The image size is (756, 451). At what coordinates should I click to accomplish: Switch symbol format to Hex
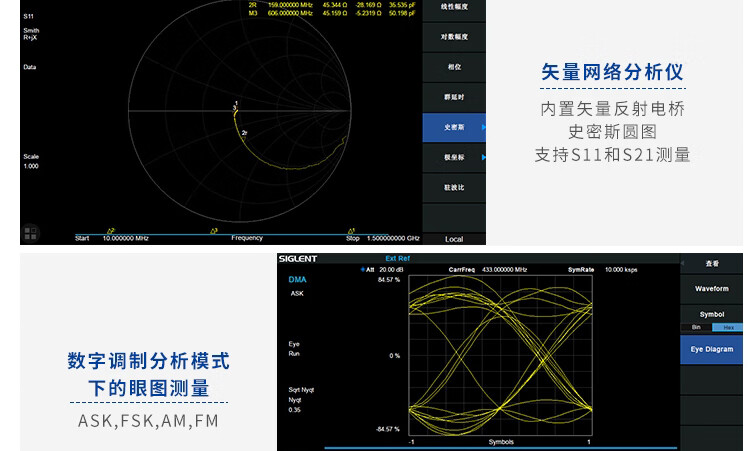(727, 327)
